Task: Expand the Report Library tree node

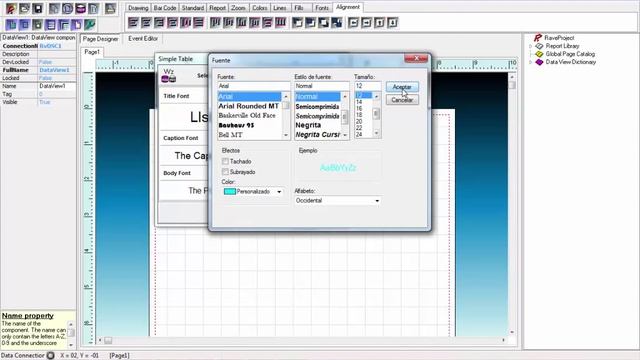Action: click(x=531, y=46)
